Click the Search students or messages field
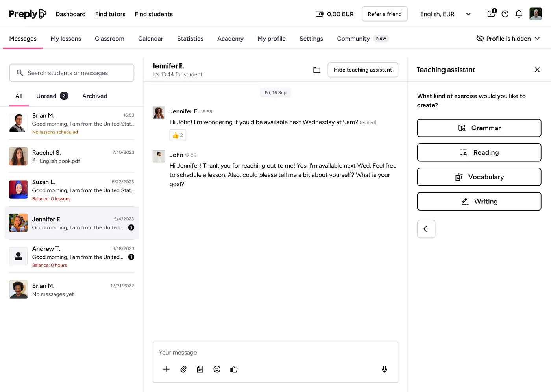 point(72,73)
